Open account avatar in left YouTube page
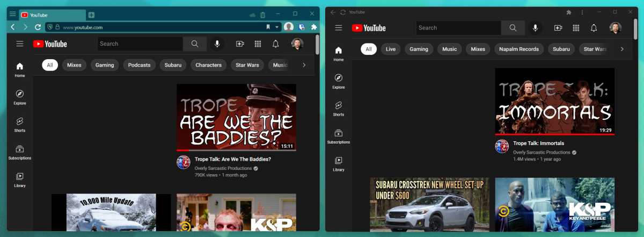This screenshot has width=644, height=237. pyautogui.click(x=297, y=44)
